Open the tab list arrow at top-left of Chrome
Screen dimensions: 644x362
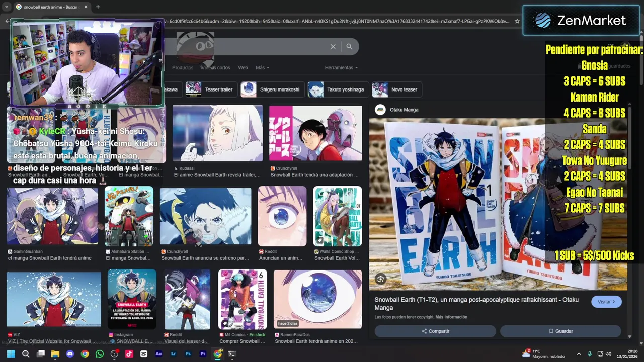pyautogui.click(x=7, y=7)
